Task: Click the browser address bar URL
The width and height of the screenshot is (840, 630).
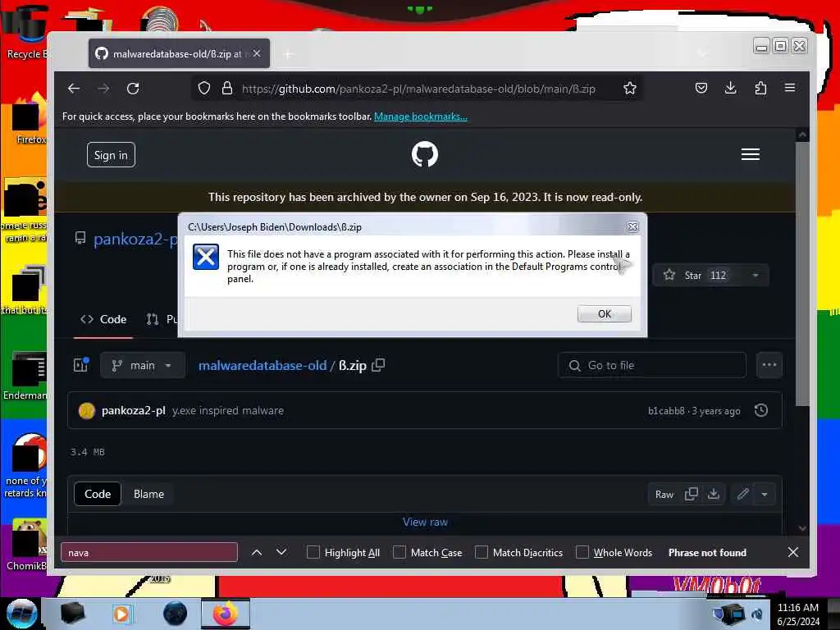Action: (418, 89)
